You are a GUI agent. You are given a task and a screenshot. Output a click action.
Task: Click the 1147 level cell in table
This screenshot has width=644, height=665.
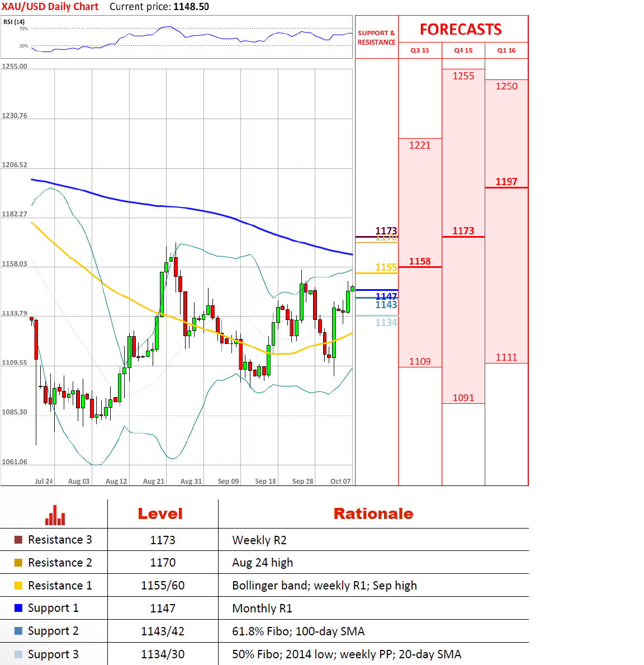pyautogui.click(x=163, y=609)
